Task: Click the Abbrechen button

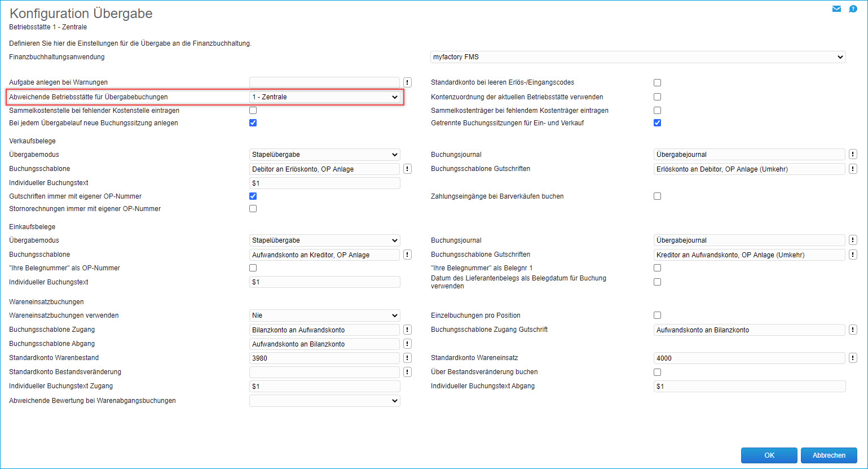Action: click(x=829, y=455)
